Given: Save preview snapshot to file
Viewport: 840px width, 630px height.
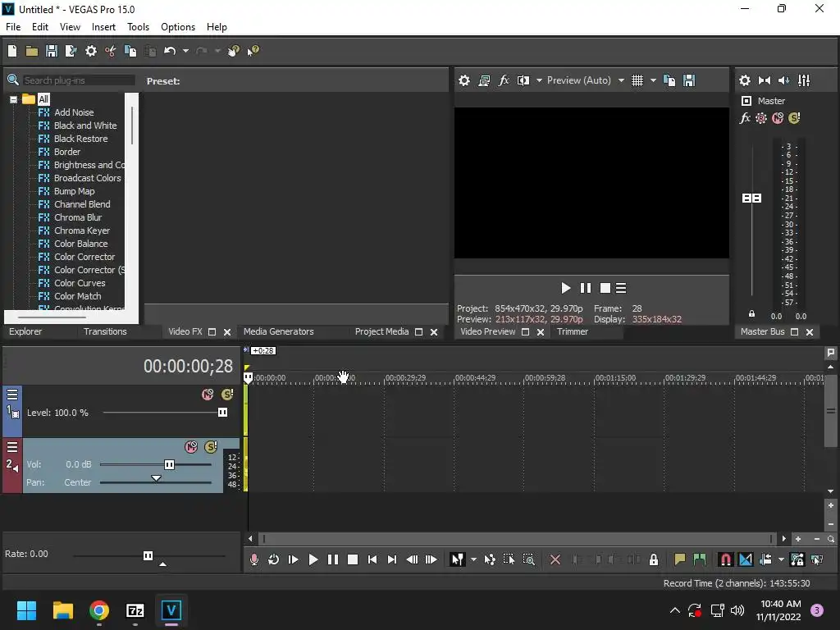Looking at the screenshot, I should click(689, 80).
